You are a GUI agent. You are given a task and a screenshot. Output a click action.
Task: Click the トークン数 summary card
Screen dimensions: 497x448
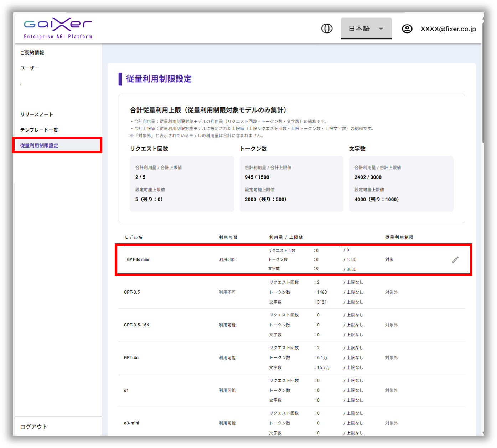pos(291,184)
